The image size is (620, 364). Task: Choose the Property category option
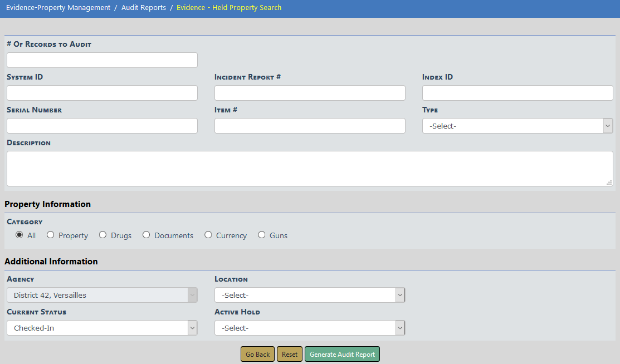pyautogui.click(x=51, y=235)
